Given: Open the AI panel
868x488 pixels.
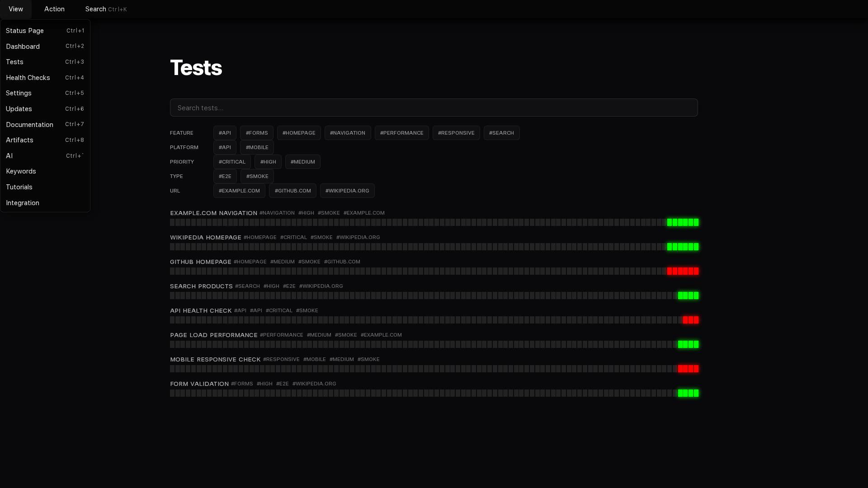Looking at the screenshot, I should [x=9, y=155].
